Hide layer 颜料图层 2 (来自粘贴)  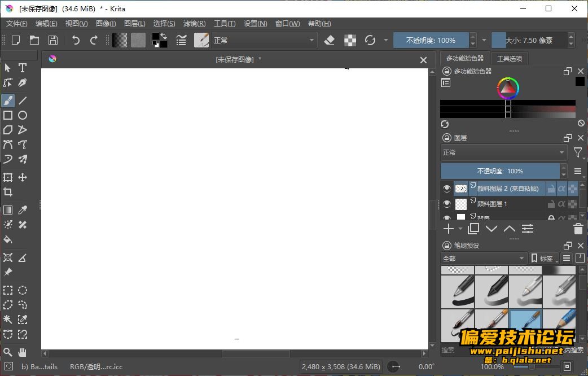(446, 189)
